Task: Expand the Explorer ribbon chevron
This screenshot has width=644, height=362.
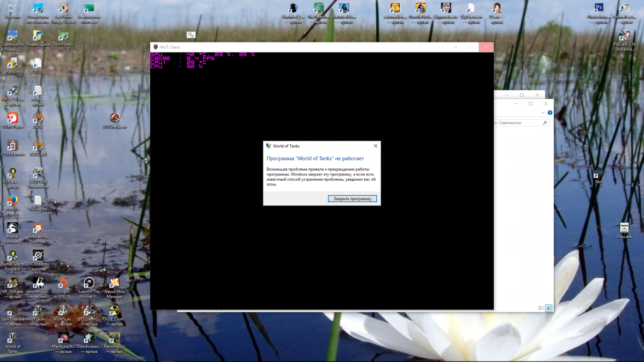Action: point(543,113)
